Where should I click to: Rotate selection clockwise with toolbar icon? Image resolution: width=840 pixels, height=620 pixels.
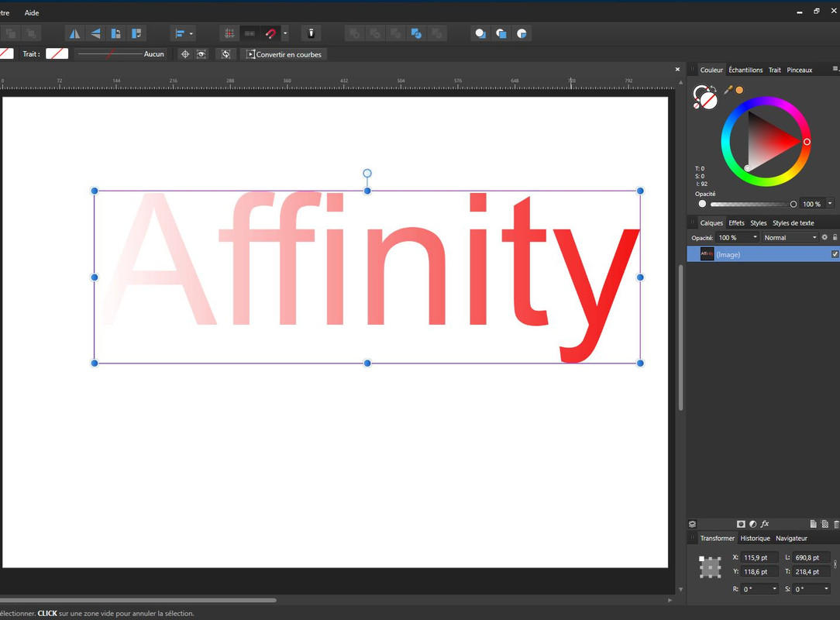pyautogui.click(x=136, y=34)
